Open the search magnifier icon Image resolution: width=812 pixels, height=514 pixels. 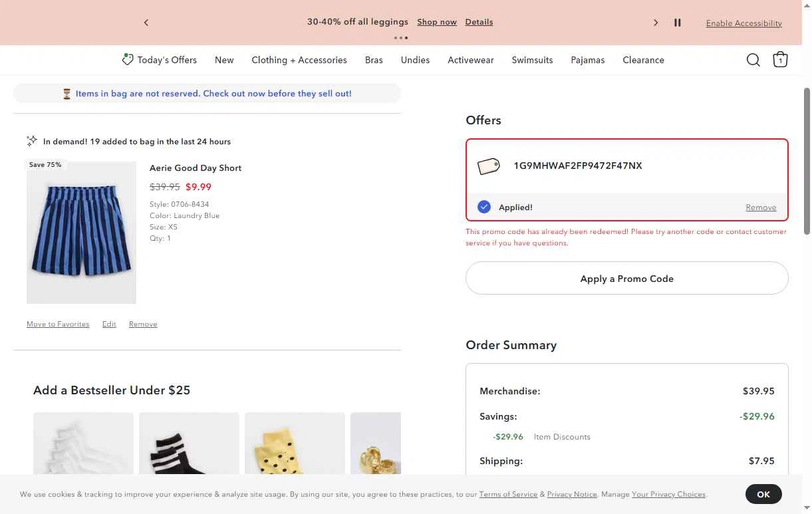click(x=753, y=60)
